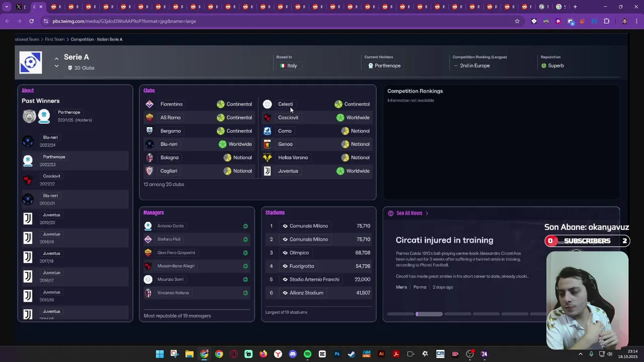Click the Fiorentina club badge
The height and width of the screenshot is (362, 644).
[149, 104]
